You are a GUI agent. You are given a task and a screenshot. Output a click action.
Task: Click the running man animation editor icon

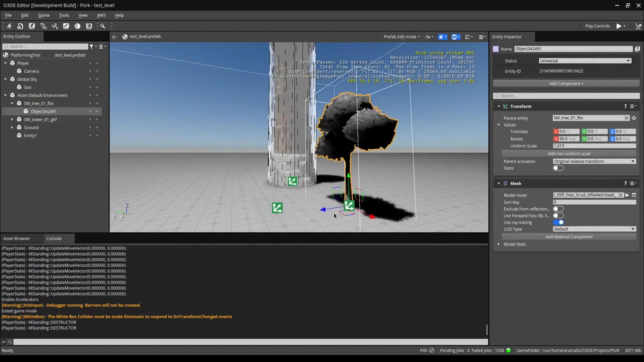[9, 26]
